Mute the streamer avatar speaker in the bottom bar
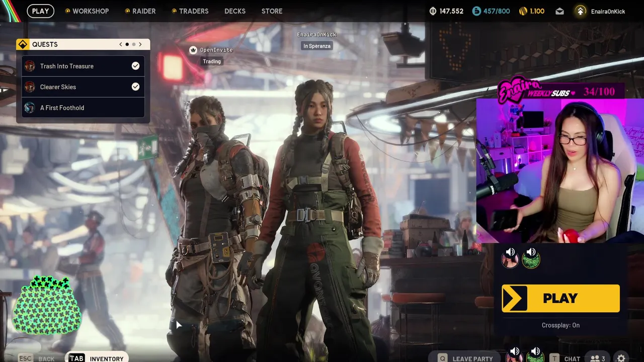Image resolution: width=644 pixels, height=362 pixels. pos(514,351)
